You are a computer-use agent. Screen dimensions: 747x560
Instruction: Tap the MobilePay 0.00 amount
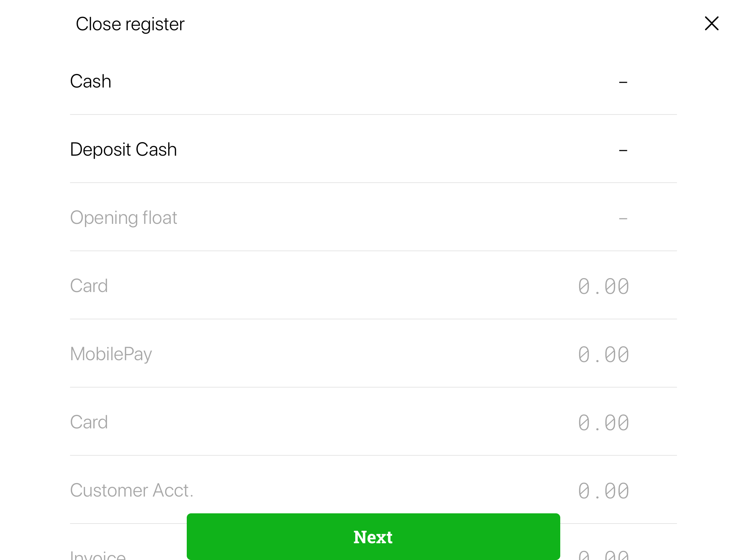pos(603,354)
